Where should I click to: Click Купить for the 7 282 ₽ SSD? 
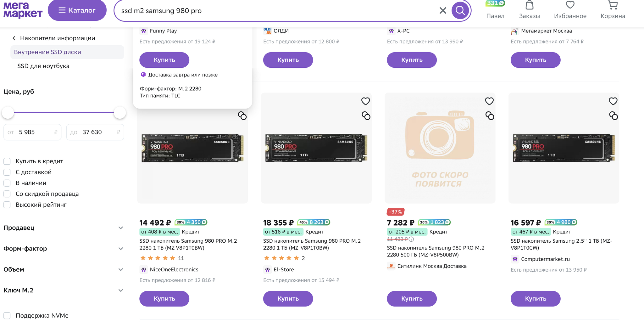[412, 299]
